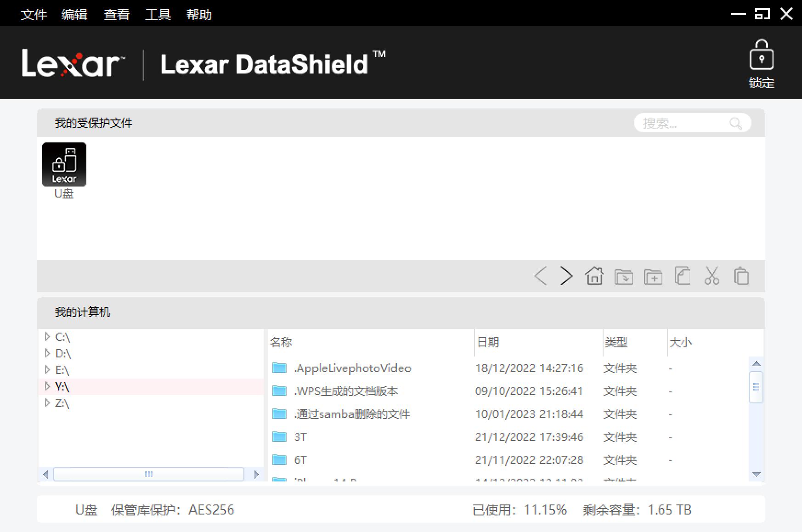Click the home folder icon
Screen dimensions: 802x532
click(594, 276)
